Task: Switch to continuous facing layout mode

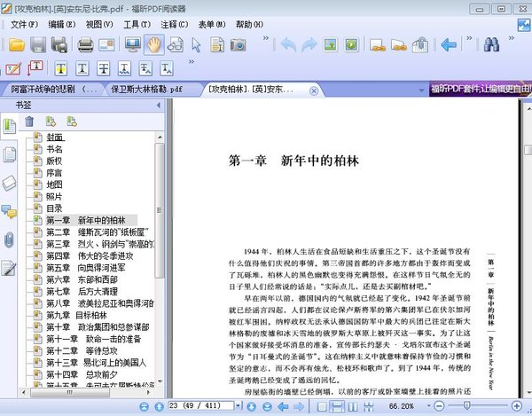Action: [x=369, y=406]
